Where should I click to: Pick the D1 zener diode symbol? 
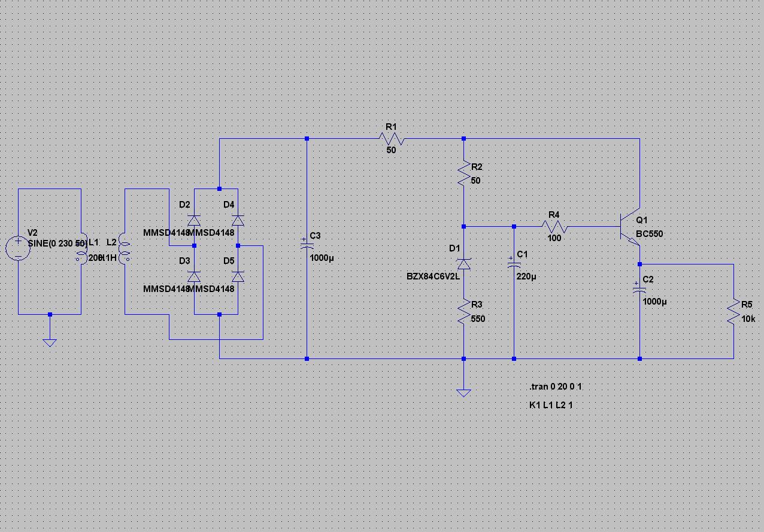click(x=464, y=264)
